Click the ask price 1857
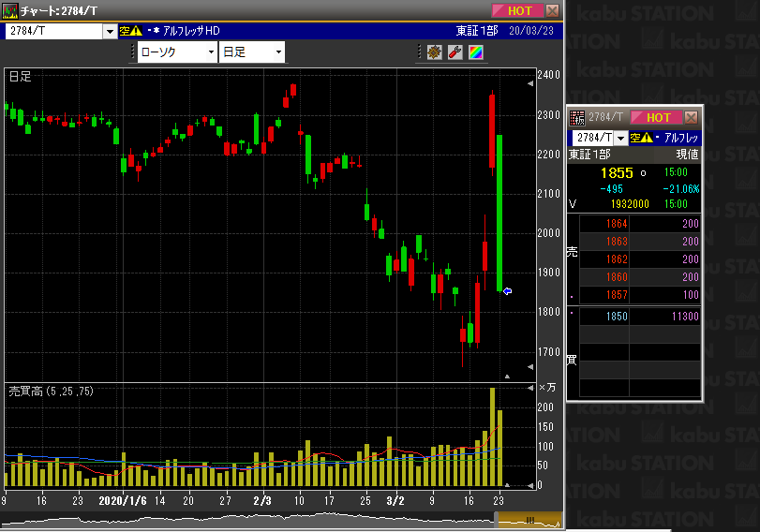The width and height of the screenshot is (760, 532). [617, 295]
